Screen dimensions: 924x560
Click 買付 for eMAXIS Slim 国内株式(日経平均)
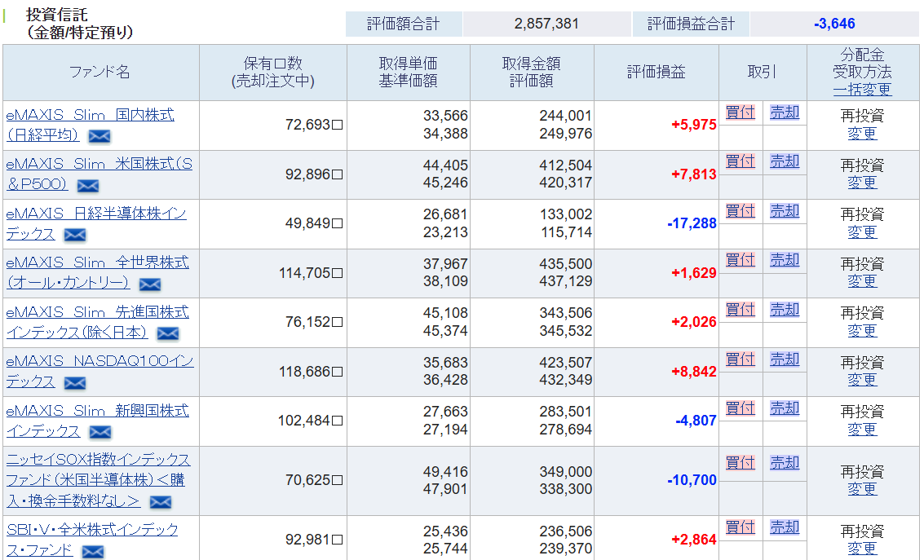click(x=741, y=112)
